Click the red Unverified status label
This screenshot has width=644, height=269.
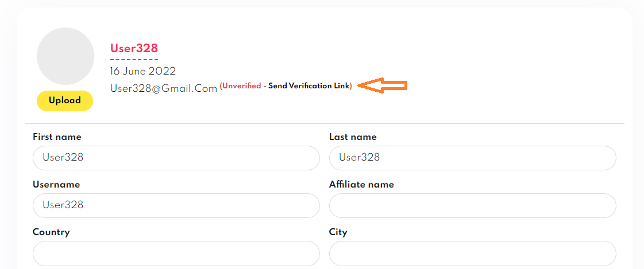(241, 86)
